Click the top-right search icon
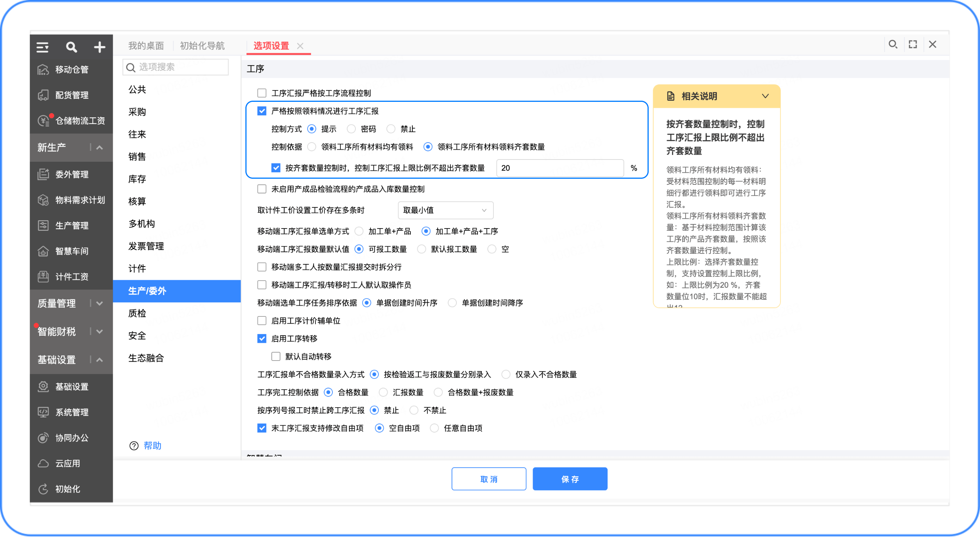The height and width of the screenshot is (537, 980). pos(893,44)
